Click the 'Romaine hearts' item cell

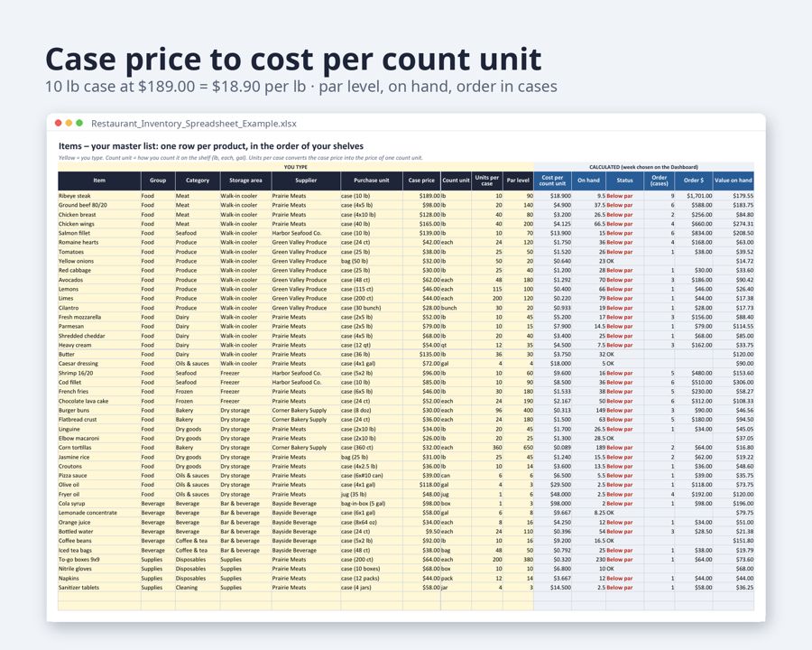click(99, 243)
